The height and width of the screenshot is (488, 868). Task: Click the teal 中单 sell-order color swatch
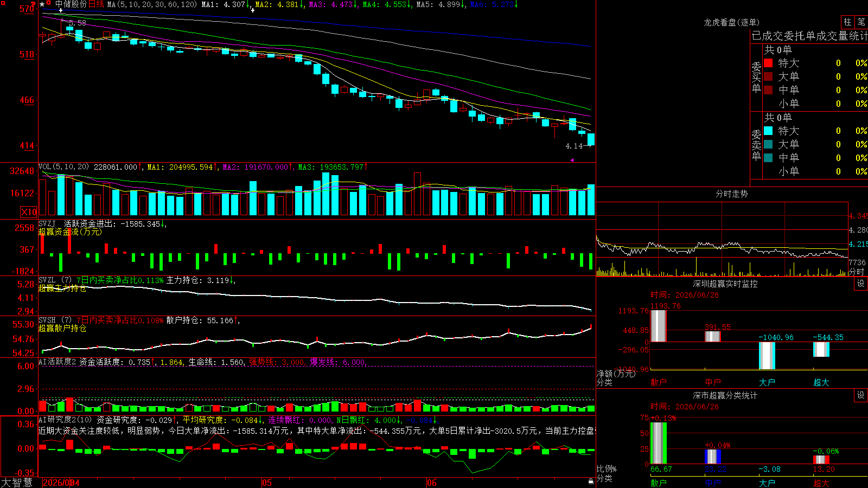[x=768, y=158]
